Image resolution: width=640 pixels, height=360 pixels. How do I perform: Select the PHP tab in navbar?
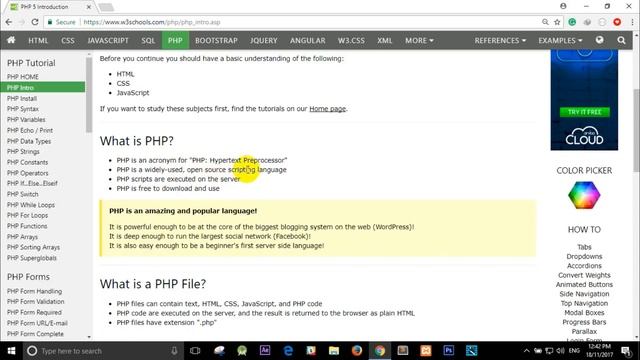click(x=175, y=40)
